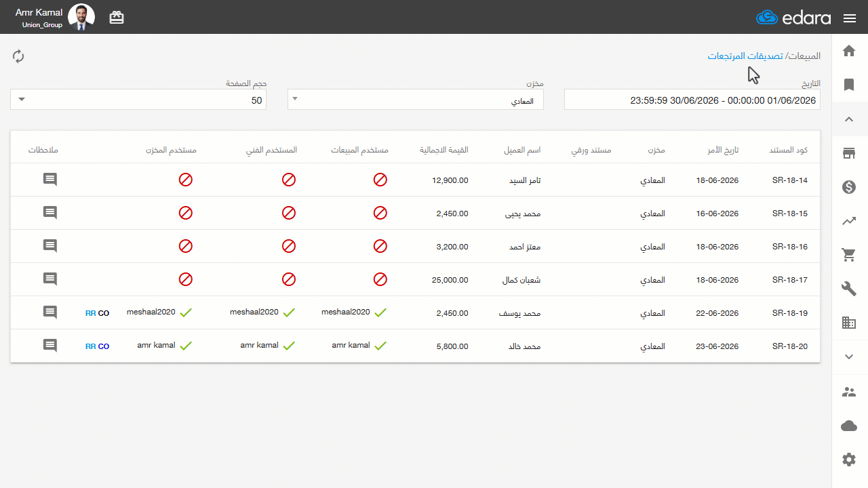Open the cloud sidebar icon

(849, 426)
